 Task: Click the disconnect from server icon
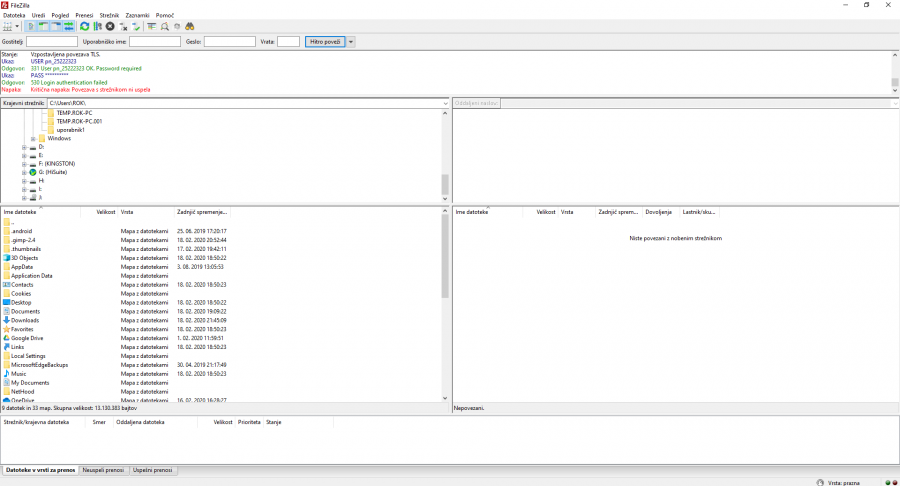point(123,26)
